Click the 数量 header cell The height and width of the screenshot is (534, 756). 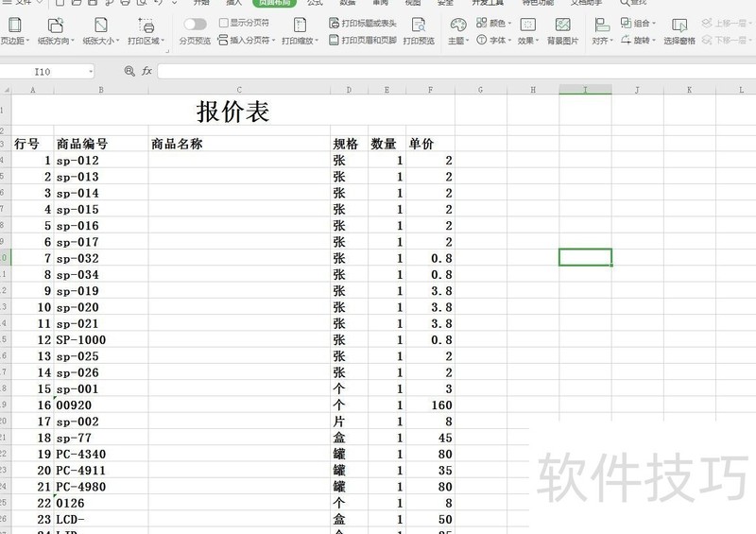[x=387, y=144]
